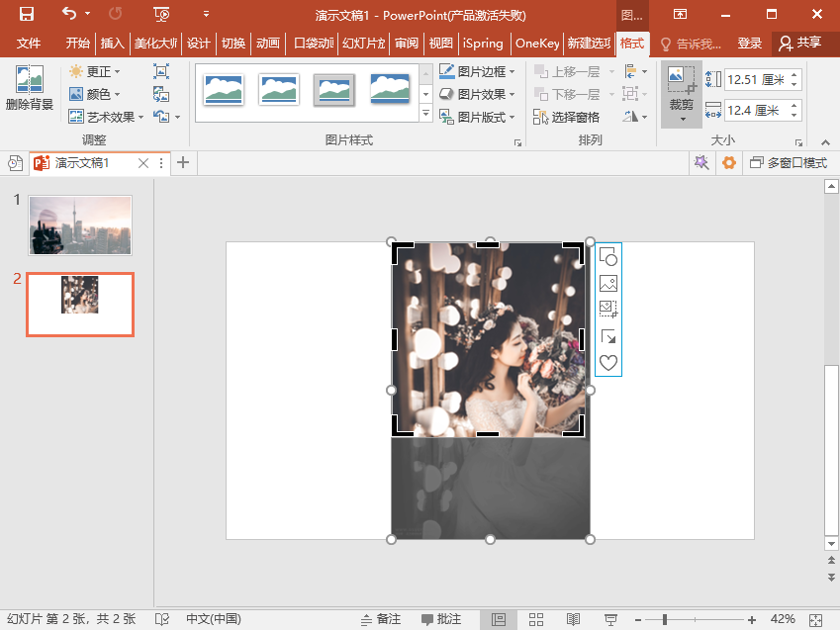Save the presentation with the save icon
Viewport: 840px width, 630px height.
click(x=27, y=14)
